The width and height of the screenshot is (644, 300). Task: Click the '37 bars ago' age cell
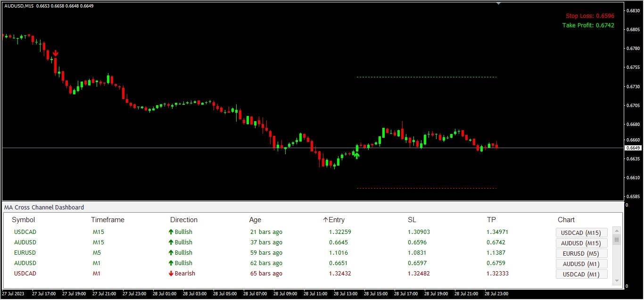(266, 242)
